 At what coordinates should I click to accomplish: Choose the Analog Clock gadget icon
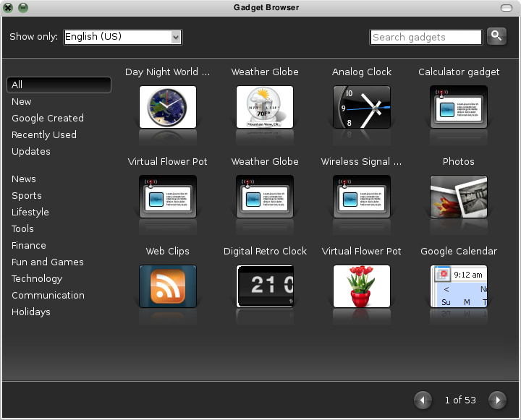tap(362, 107)
